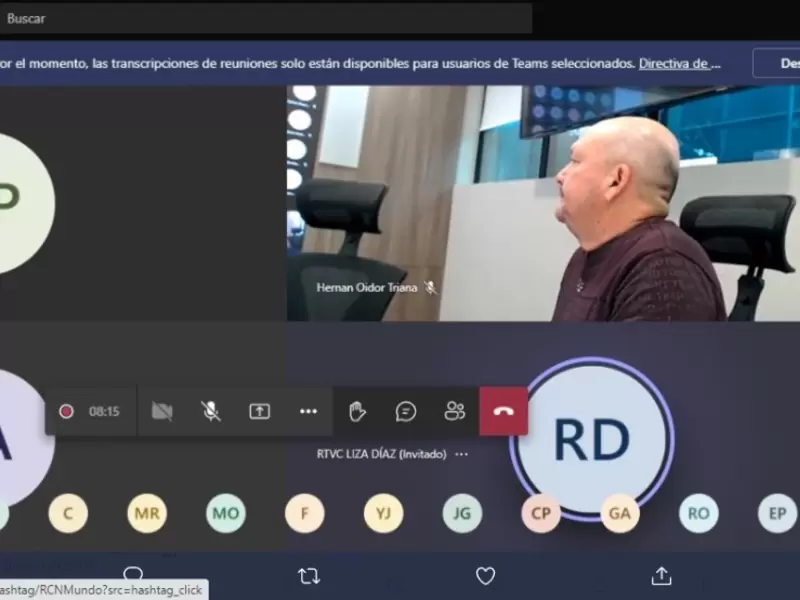Screen dimensions: 800x600
Task: Open the share content tray
Action: (x=260, y=411)
